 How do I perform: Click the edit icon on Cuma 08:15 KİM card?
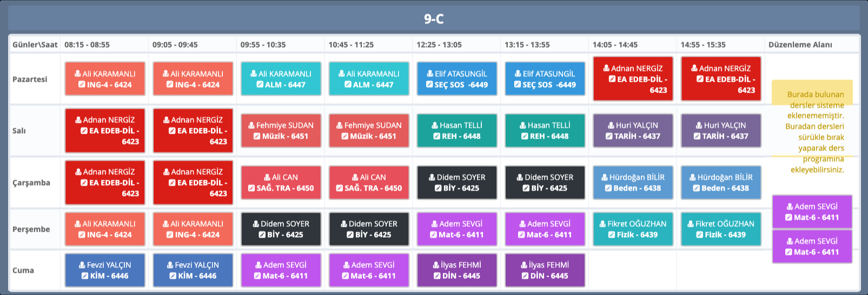tap(85, 276)
